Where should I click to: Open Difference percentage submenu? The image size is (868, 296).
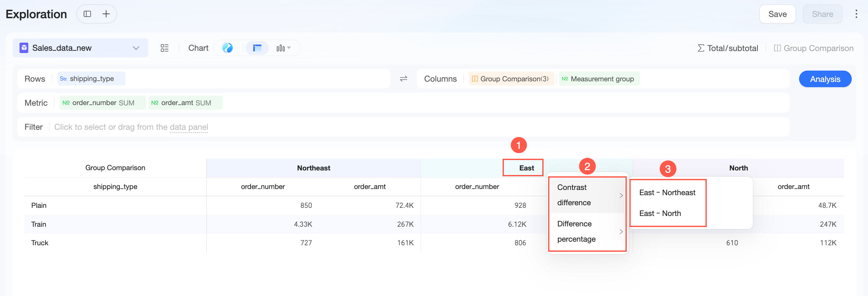587,231
